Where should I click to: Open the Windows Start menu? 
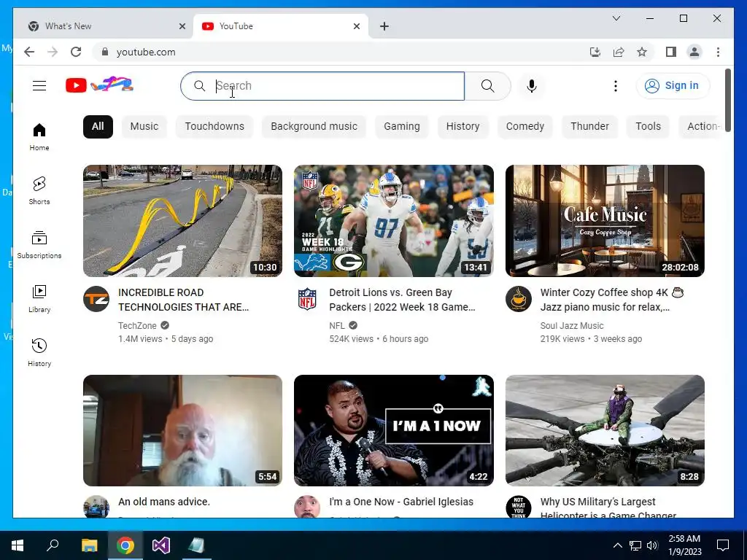pos(18,545)
